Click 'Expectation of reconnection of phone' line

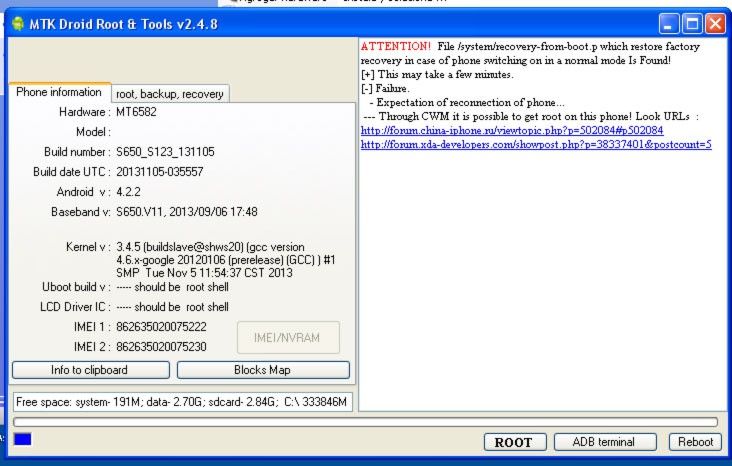[x=467, y=102]
